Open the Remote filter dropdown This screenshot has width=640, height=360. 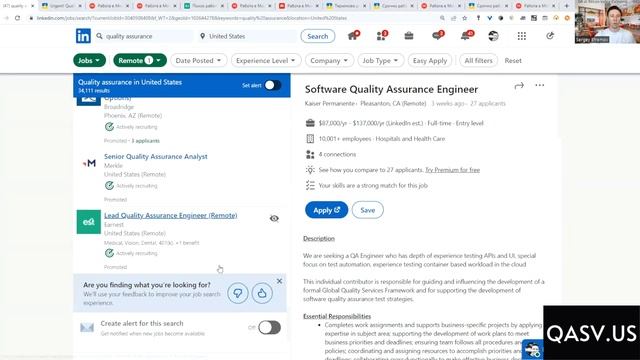click(x=140, y=60)
